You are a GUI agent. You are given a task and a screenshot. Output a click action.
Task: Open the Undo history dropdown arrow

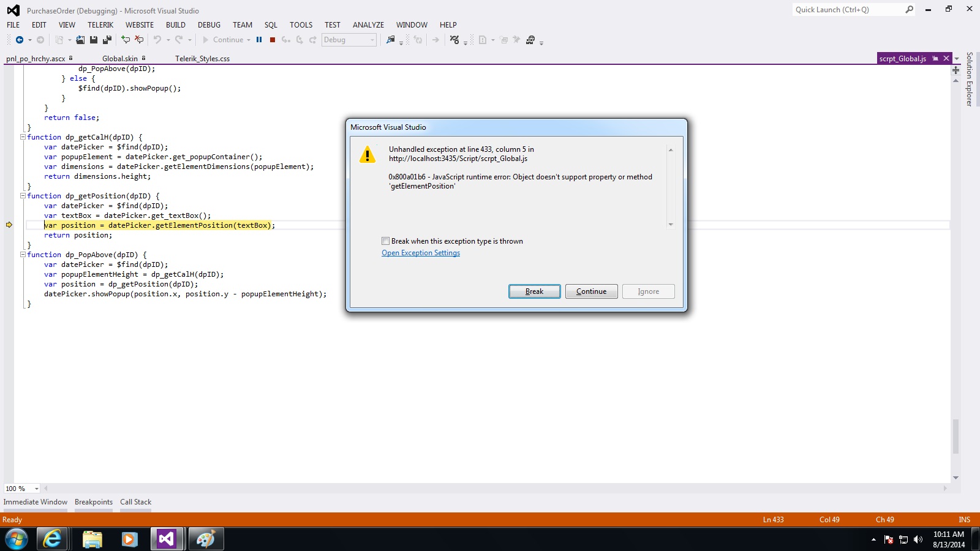point(168,40)
